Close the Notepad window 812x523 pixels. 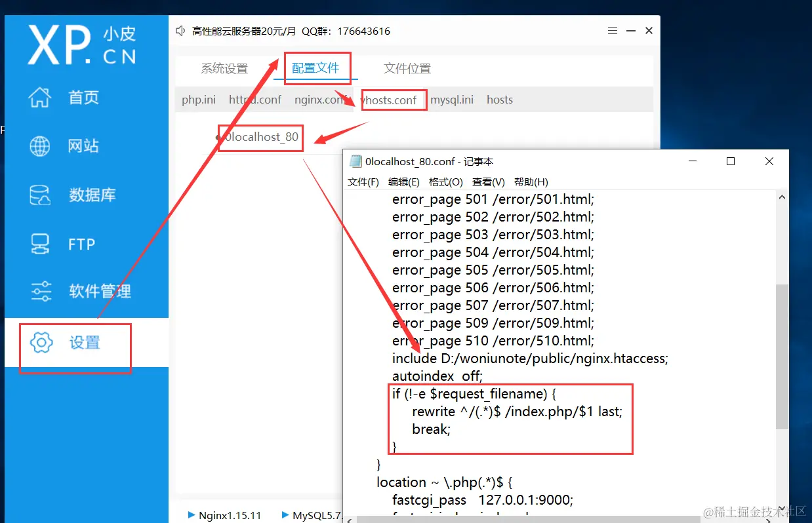(769, 161)
